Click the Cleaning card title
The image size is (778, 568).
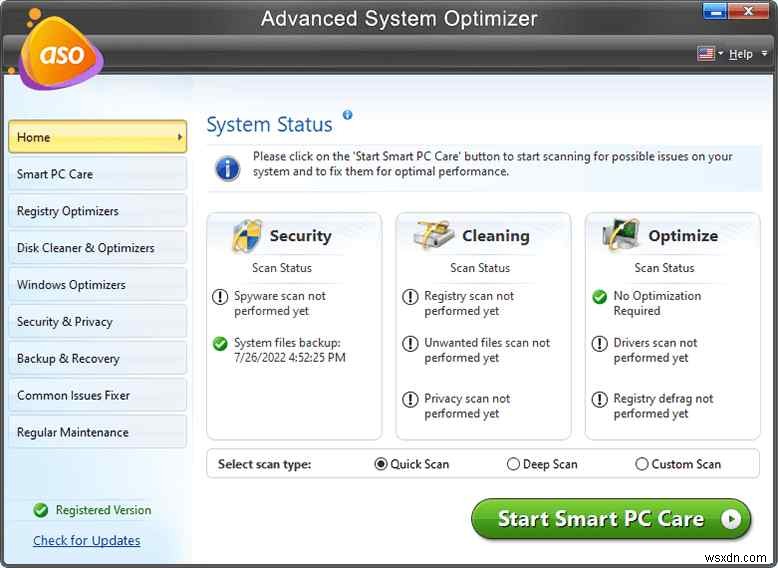496,236
